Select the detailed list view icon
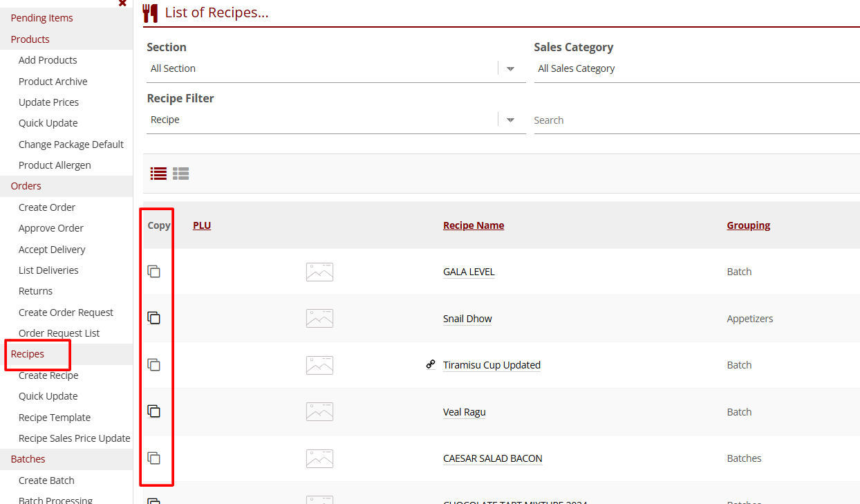 tap(181, 174)
